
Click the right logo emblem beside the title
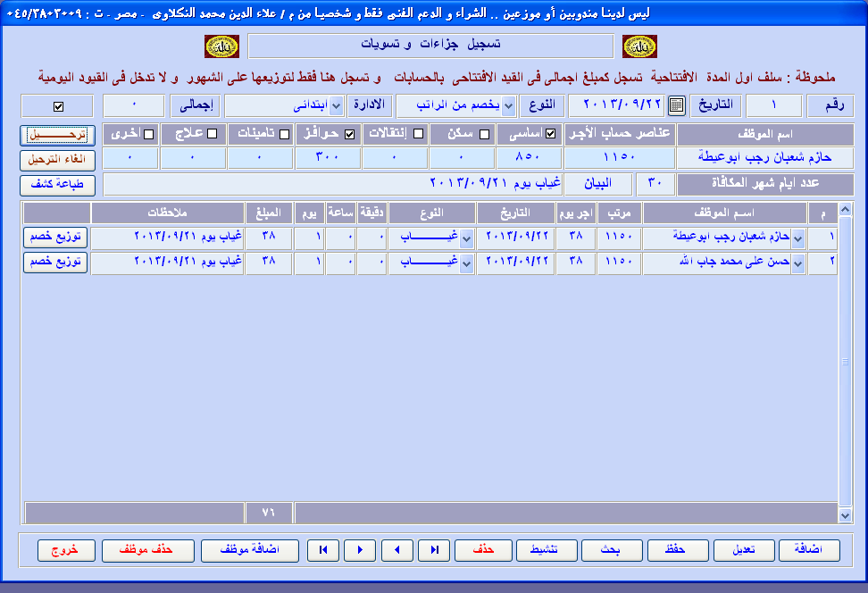[639, 46]
